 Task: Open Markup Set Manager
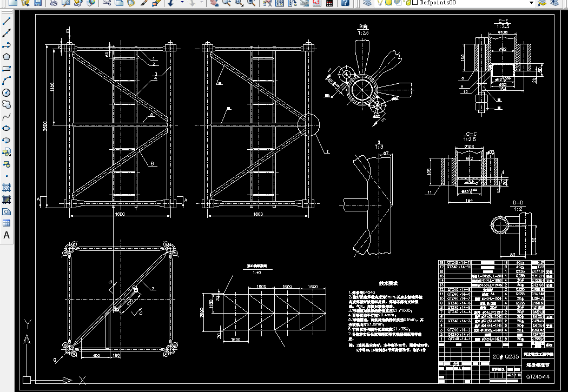(x=316, y=3)
